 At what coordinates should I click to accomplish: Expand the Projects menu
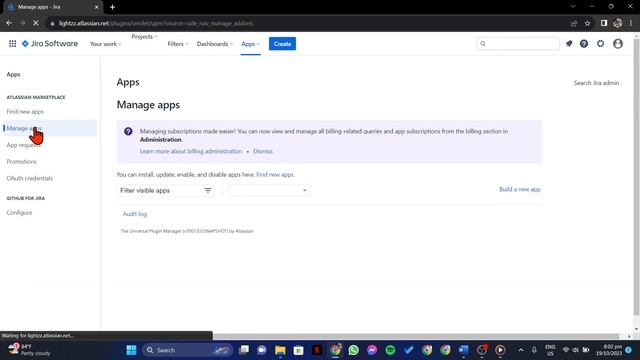click(x=144, y=37)
